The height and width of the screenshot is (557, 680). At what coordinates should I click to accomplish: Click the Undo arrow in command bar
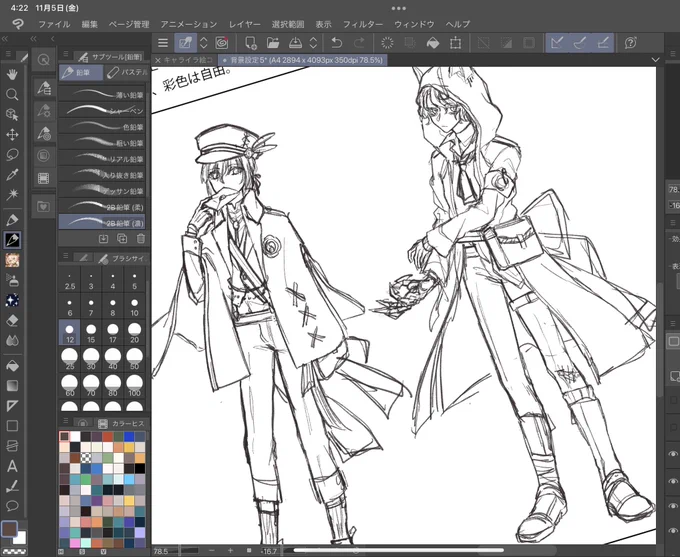337,43
